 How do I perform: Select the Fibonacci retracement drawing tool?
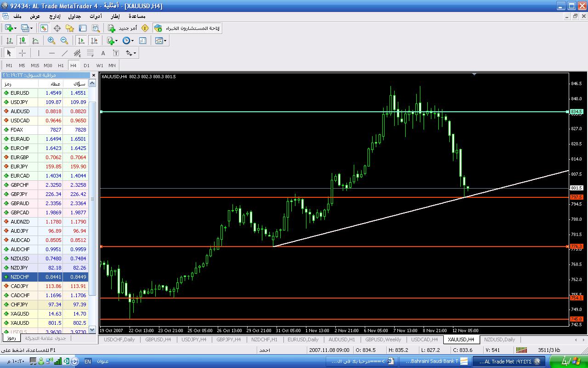pos(90,53)
